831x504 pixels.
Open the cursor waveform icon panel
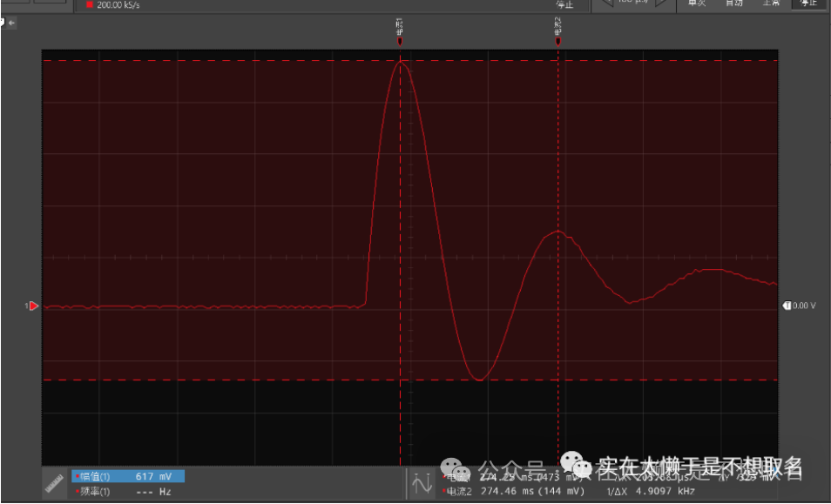(423, 484)
